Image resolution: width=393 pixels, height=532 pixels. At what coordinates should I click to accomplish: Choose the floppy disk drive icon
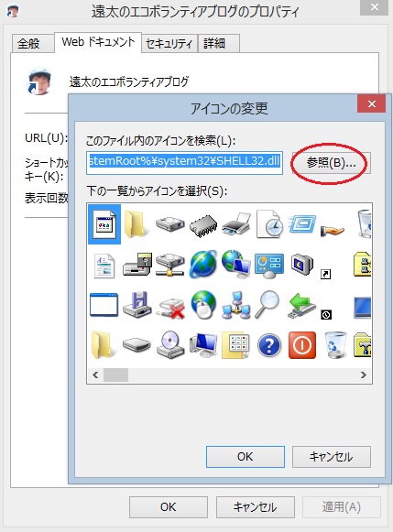click(x=137, y=305)
